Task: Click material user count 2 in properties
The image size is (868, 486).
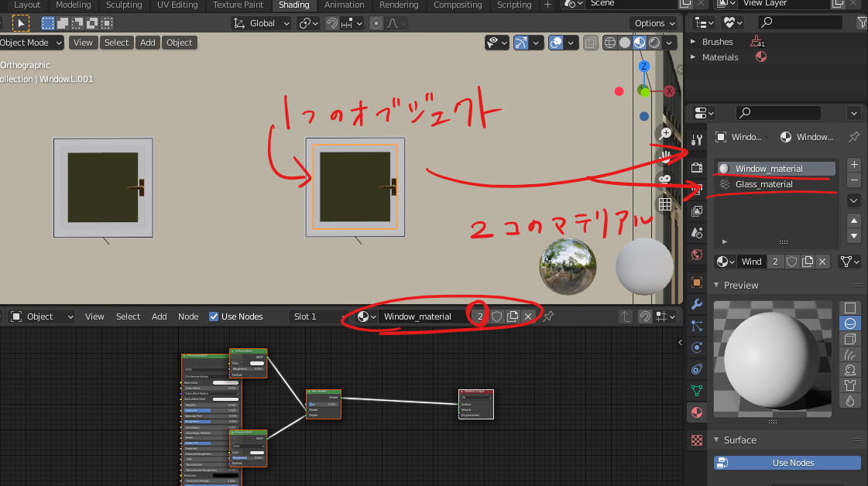Action: [x=775, y=262]
